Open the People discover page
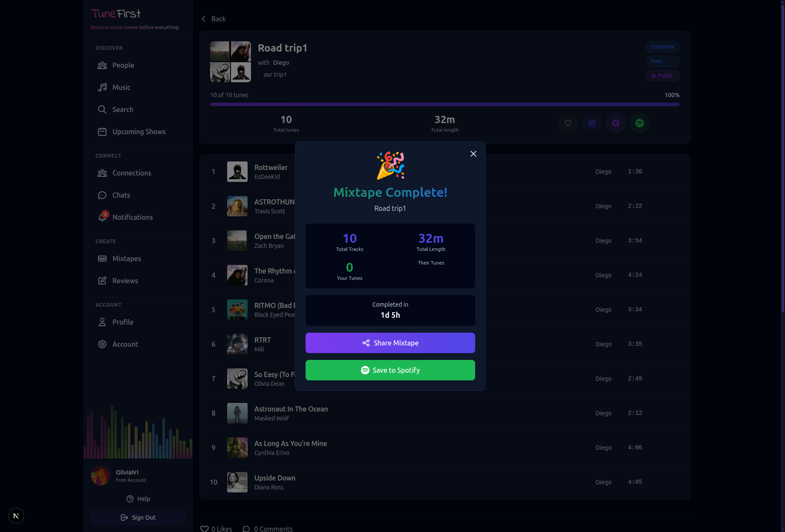The width and height of the screenshot is (785, 532). coord(123,65)
